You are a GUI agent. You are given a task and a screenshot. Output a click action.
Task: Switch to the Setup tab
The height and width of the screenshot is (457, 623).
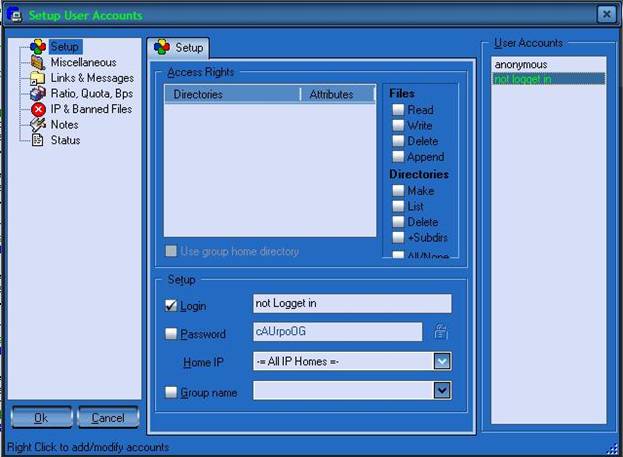179,47
